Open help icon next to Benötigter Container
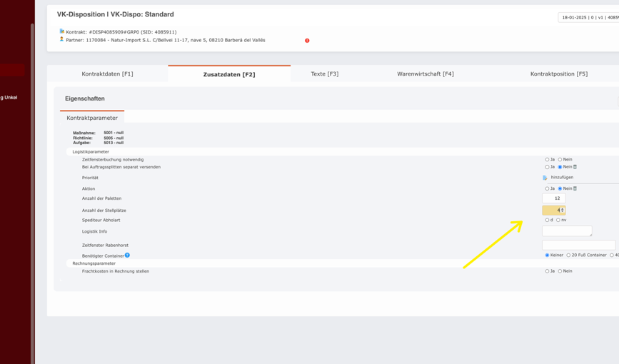Viewport: 619px width, 364px height. pos(127,255)
